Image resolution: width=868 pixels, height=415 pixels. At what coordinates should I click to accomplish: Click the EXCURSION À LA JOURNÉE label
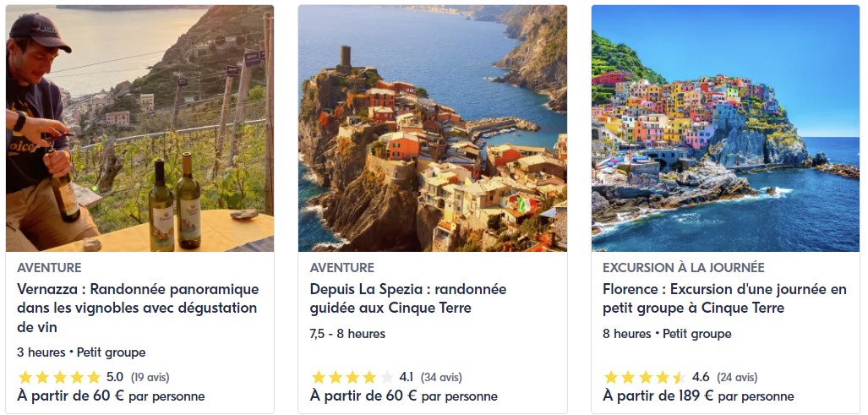683,268
